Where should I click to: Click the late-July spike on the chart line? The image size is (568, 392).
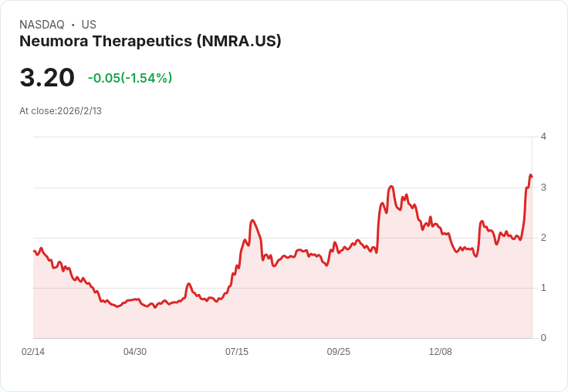252,221
